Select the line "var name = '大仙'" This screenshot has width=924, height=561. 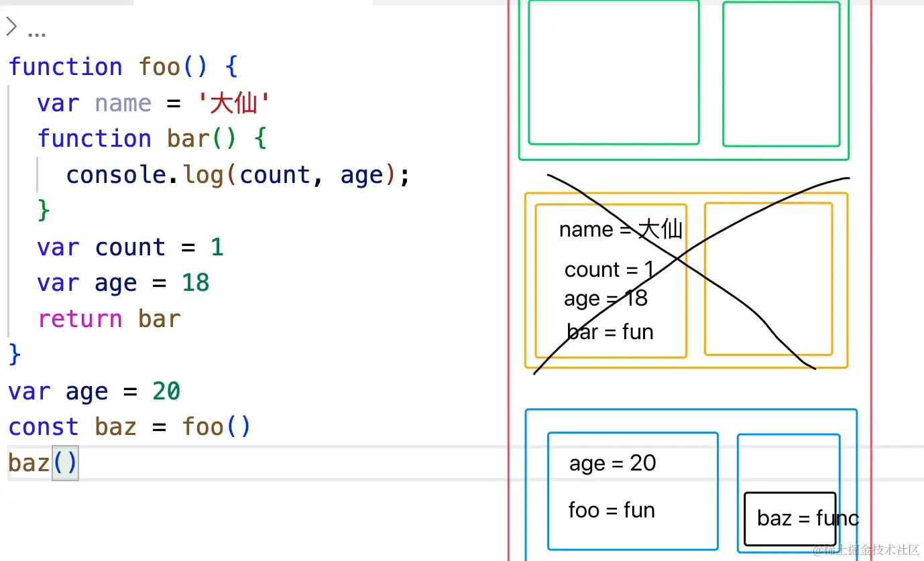154,103
